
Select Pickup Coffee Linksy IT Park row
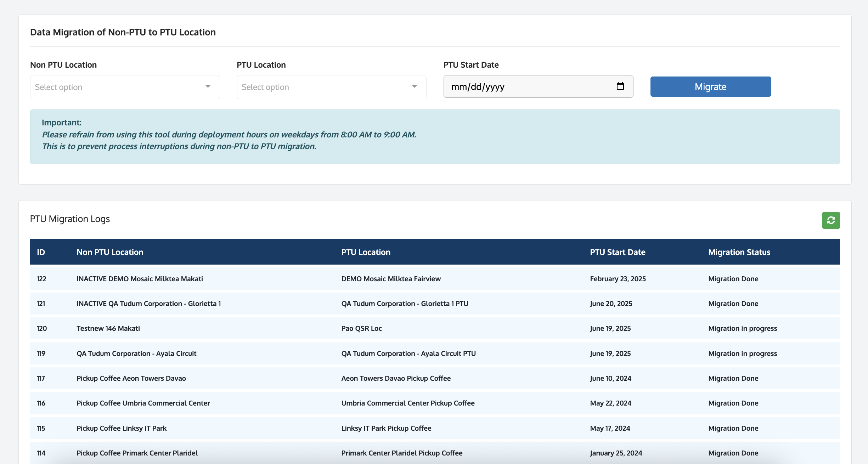(122, 428)
